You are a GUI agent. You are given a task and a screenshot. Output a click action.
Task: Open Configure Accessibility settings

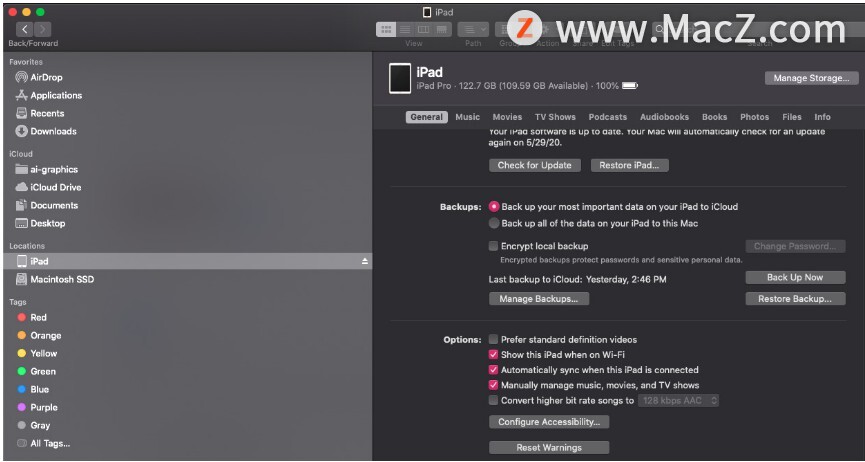[x=549, y=422]
